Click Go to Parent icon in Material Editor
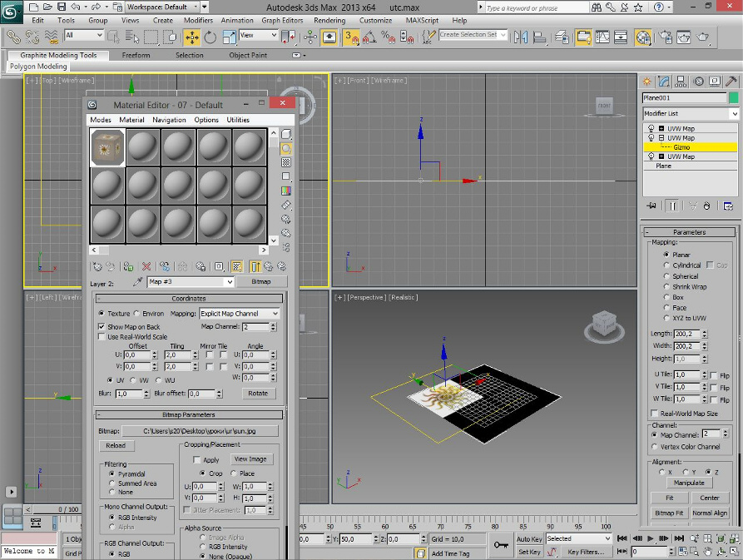The height and width of the screenshot is (560, 743). coord(269,267)
